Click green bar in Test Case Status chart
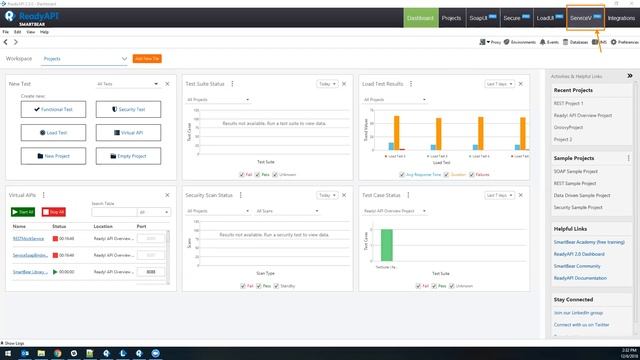 (x=387, y=245)
